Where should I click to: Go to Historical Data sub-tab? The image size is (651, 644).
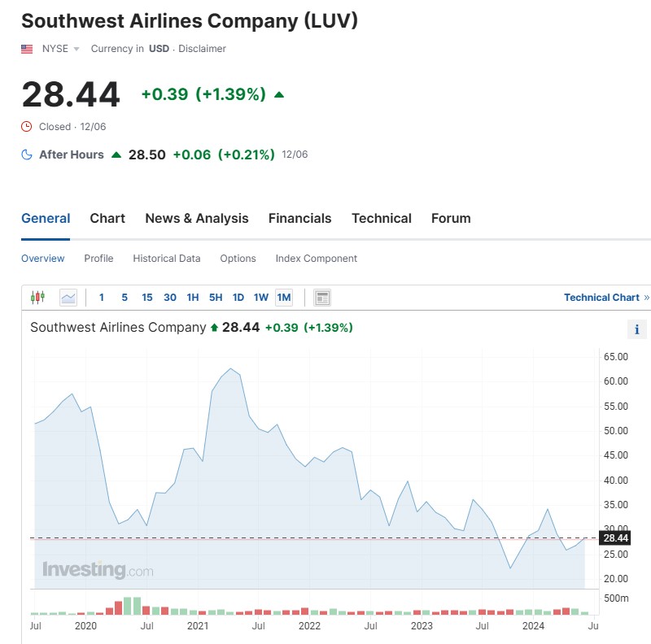click(x=167, y=259)
